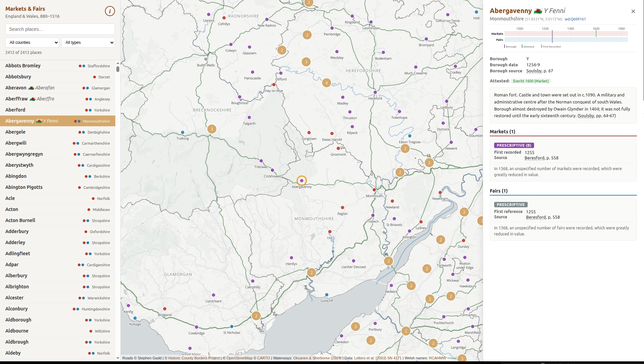This screenshot has height=364, width=644.
Task: Open the All types dropdown
Action: (x=89, y=43)
